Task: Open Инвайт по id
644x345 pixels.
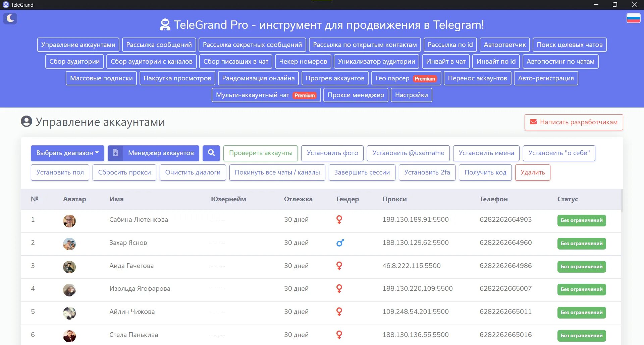Action: [496, 62]
